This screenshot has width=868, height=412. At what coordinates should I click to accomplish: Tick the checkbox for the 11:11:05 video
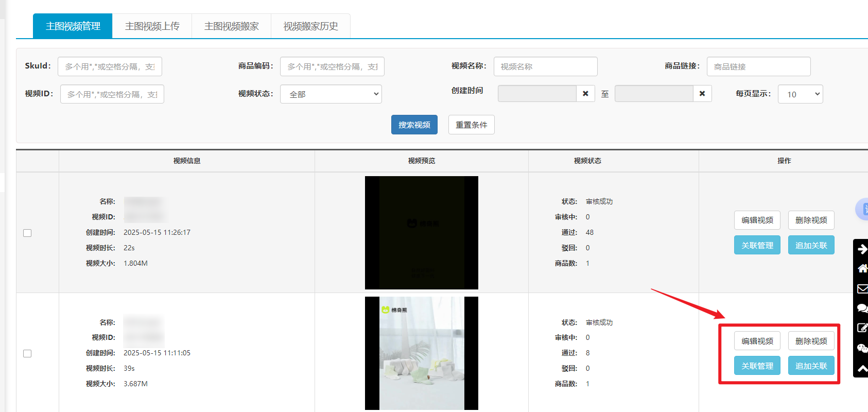click(27, 354)
